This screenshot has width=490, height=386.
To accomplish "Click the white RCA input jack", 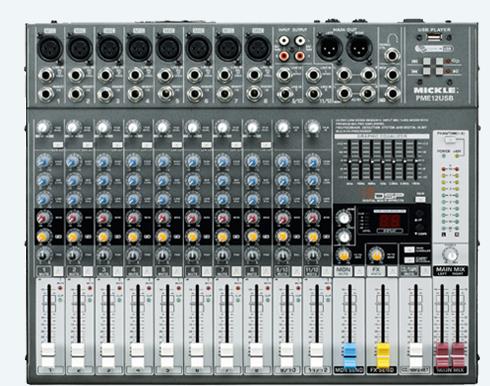I will pos(284,41).
